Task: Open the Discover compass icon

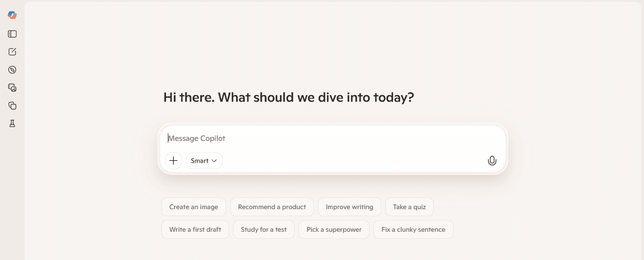Action: click(12, 70)
